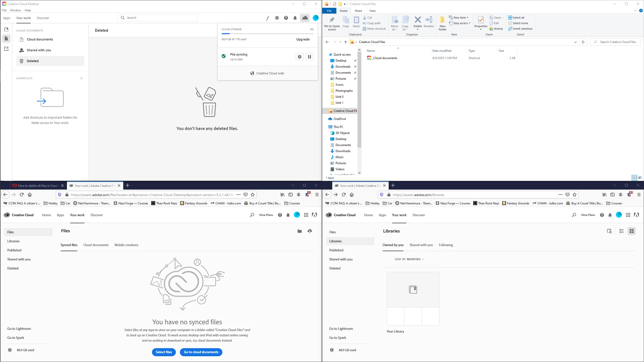Switch to the Cloud documents tab
The image size is (644, 362).
(96, 245)
